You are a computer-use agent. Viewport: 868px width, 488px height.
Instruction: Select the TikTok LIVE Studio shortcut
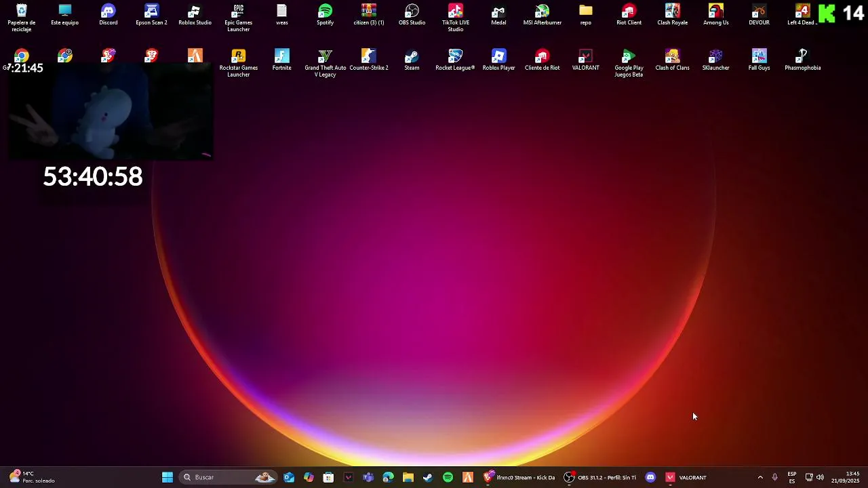456,18
